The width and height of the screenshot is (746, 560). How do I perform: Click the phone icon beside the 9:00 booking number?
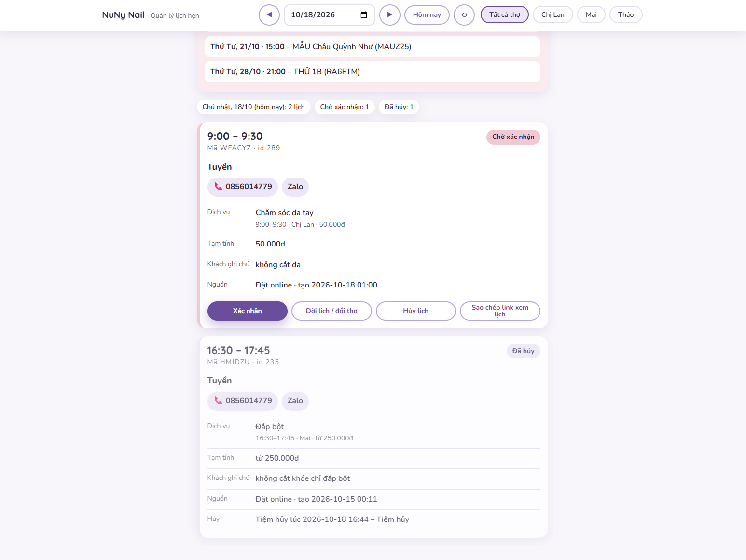pos(219,187)
